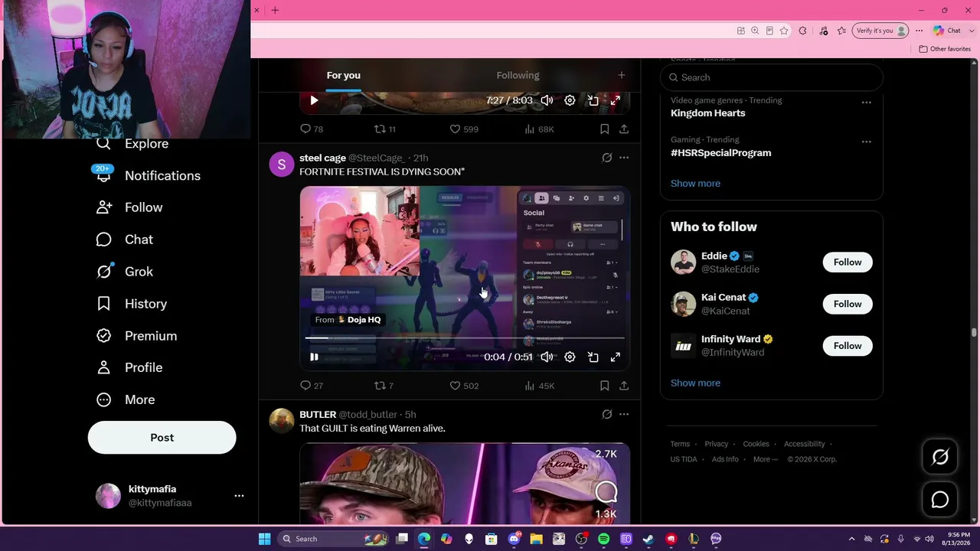Open browser extensions menu
The height and width of the screenshot is (551, 980).
point(802,31)
